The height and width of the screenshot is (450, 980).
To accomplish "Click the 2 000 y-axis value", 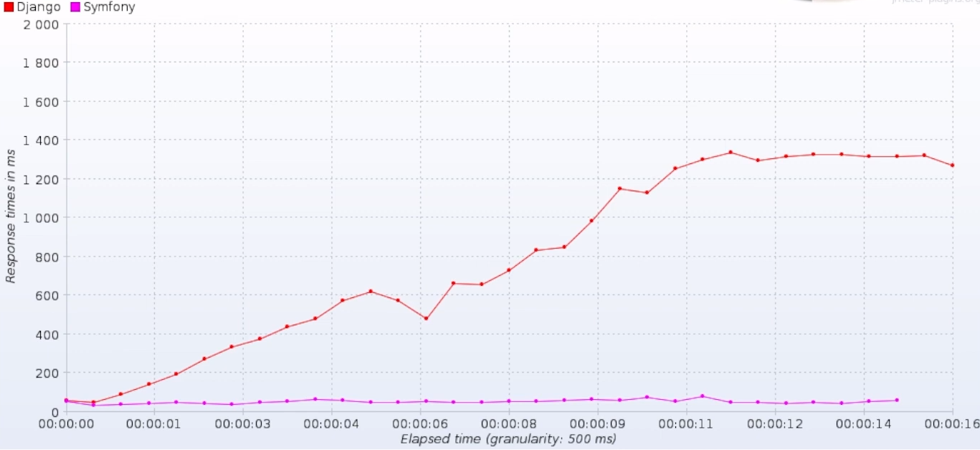I will tap(42, 24).
